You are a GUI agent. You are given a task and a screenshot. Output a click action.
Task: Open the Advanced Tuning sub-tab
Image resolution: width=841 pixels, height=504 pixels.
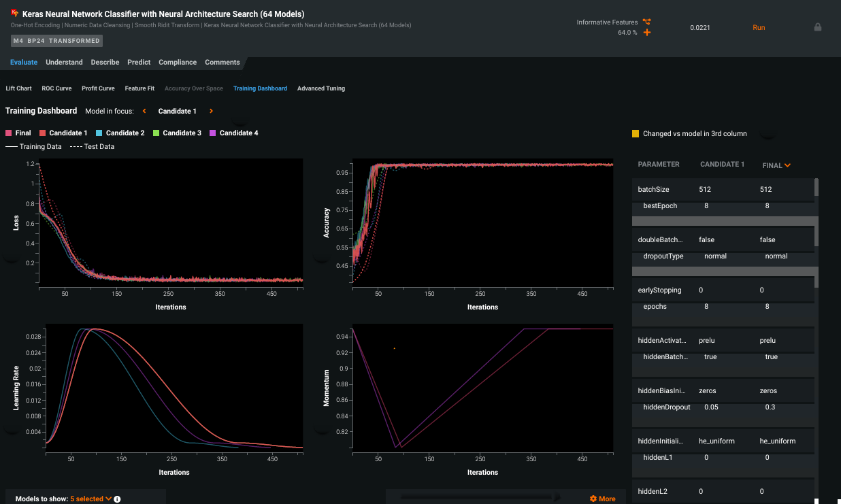click(320, 88)
